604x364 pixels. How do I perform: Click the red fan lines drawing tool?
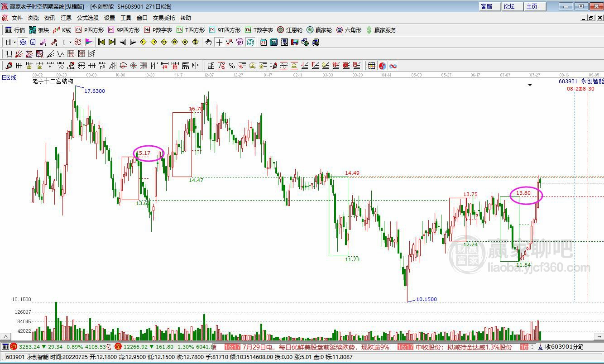click(x=19, y=54)
